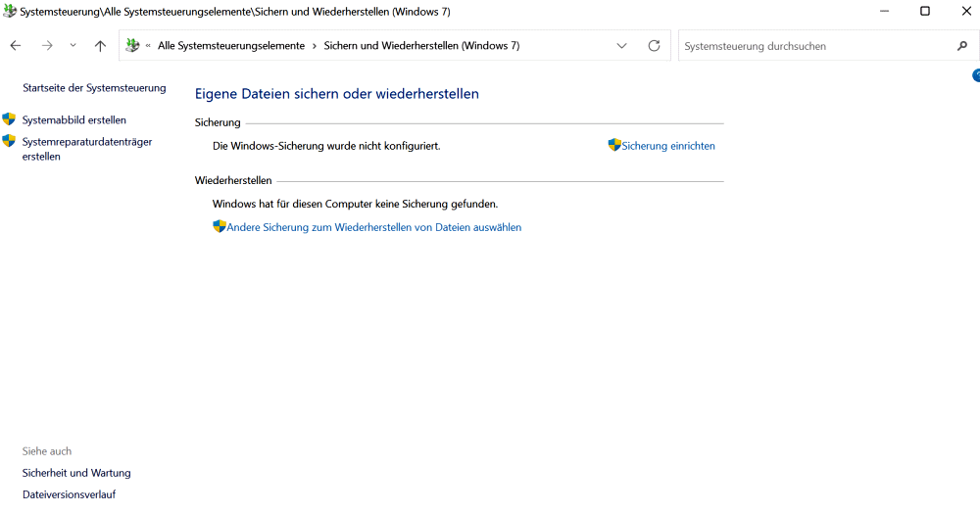Choose Andere Sicherung zum Wiederherstellen von Dateien auswählen
Viewport: 980px width, 514px height.
coord(373,228)
